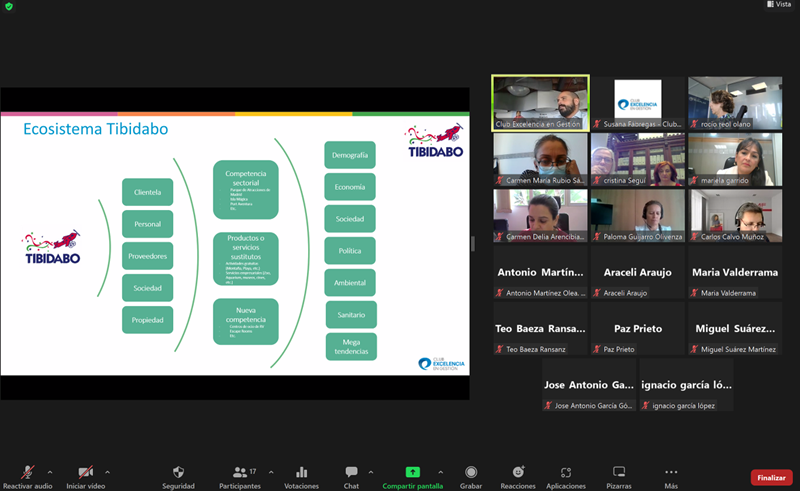
Task: Click the Política box on slide
Action: (x=350, y=251)
